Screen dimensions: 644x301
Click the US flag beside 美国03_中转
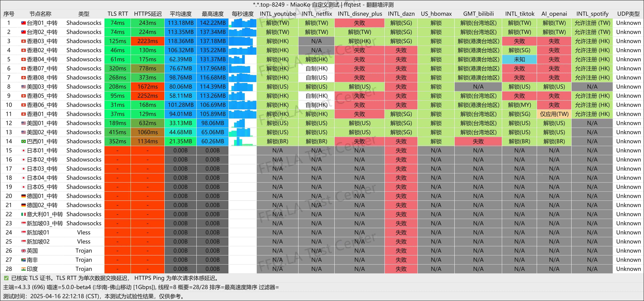point(23,87)
